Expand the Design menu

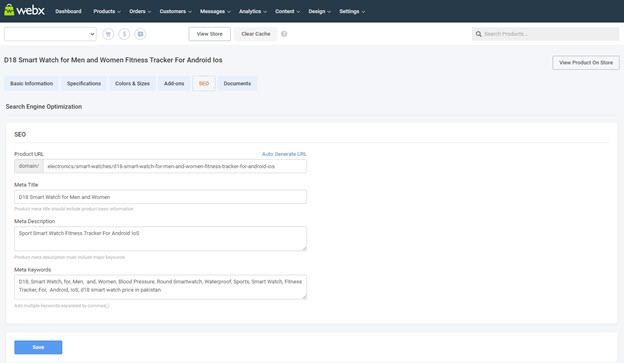[320, 11]
